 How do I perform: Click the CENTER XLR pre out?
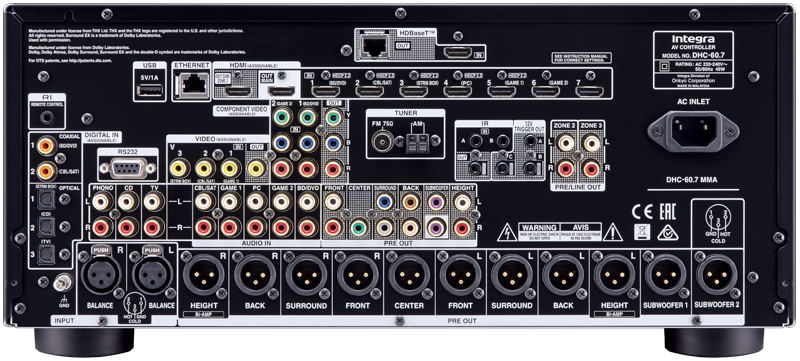coord(409,274)
